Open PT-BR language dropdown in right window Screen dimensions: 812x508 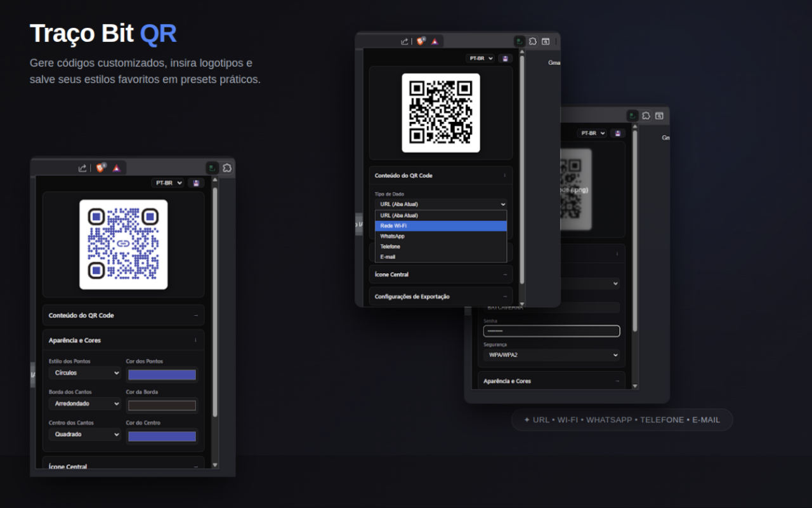click(592, 133)
